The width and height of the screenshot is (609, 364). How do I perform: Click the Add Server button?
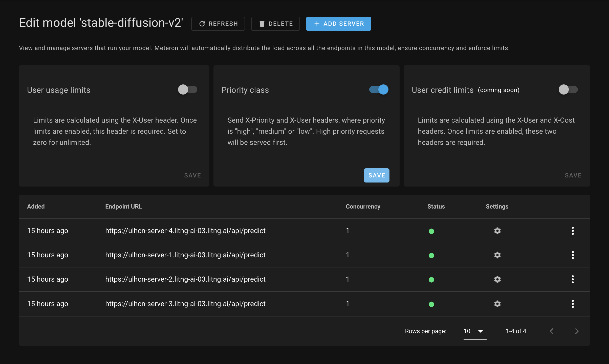[338, 24]
